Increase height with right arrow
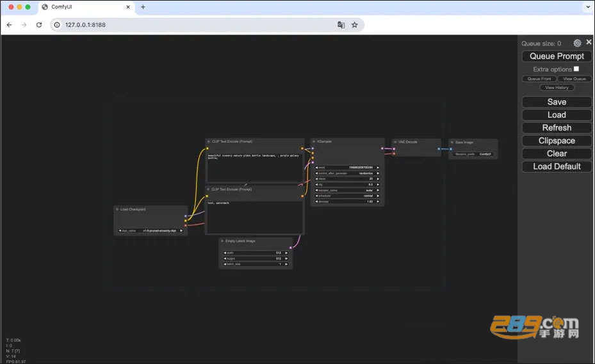The image size is (595, 364). pos(286,258)
